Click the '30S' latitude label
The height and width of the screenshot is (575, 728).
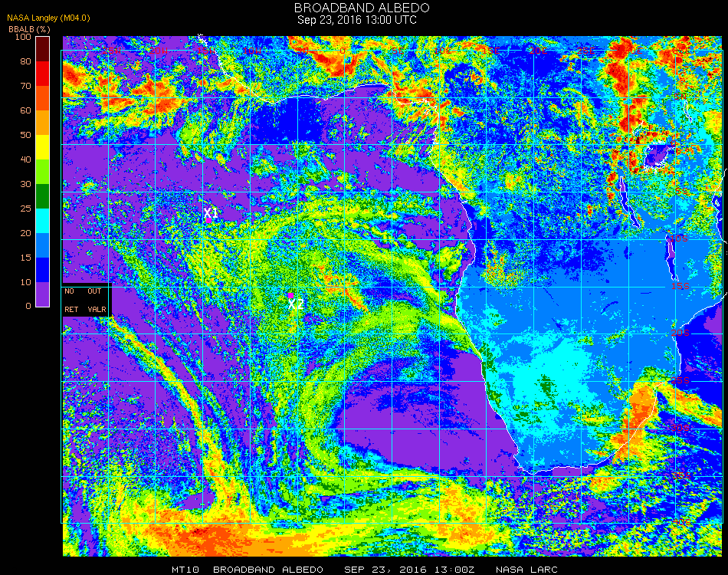click(x=680, y=428)
